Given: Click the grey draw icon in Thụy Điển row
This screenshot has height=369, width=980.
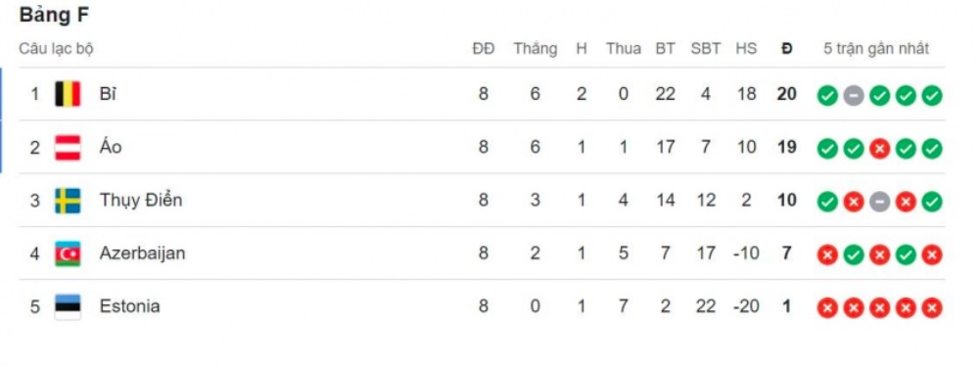Looking at the screenshot, I should click(879, 202).
